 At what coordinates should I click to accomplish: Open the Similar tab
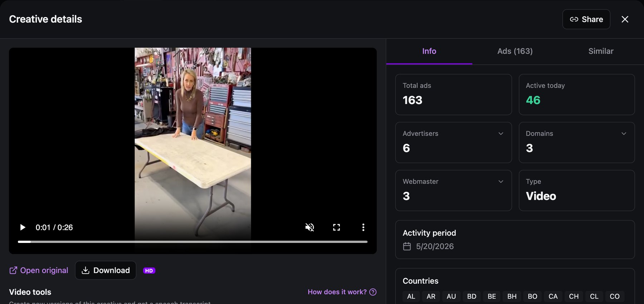coord(601,51)
